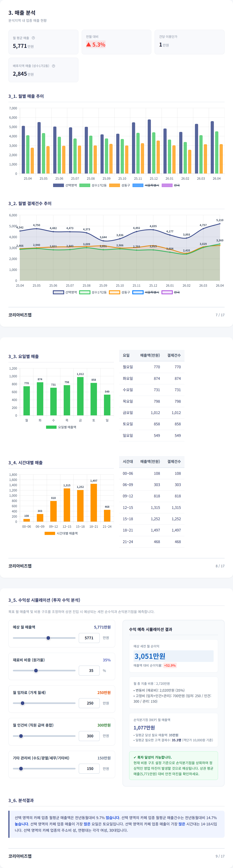Show 서울특별시 series in the 월별 매출 추이 chart
This screenshot has height=868, width=233.
point(146,185)
